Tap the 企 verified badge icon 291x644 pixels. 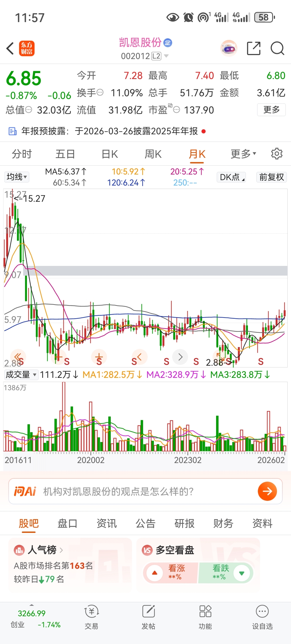[x=168, y=43]
